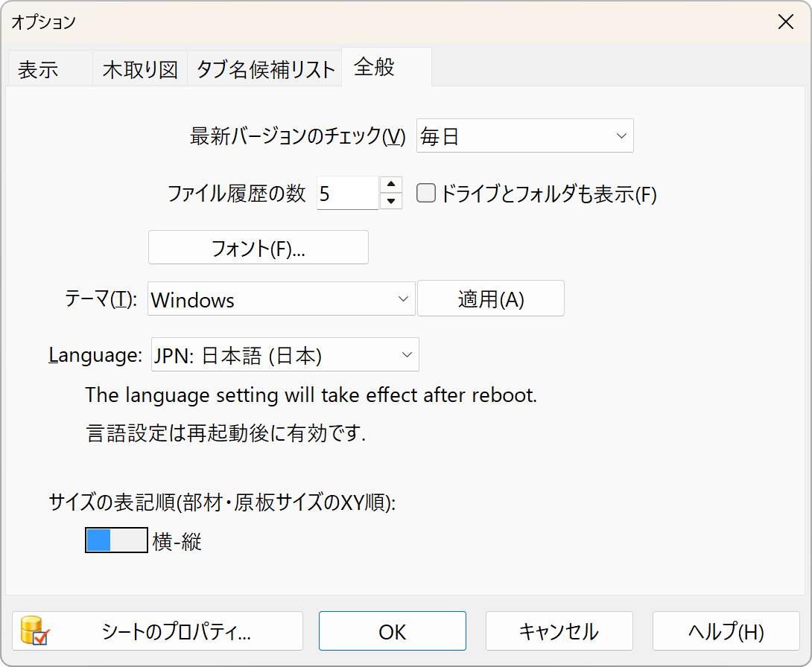Image resolution: width=812 pixels, height=667 pixels.
Task: Click the sheet properties database icon
Action: (x=34, y=631)
